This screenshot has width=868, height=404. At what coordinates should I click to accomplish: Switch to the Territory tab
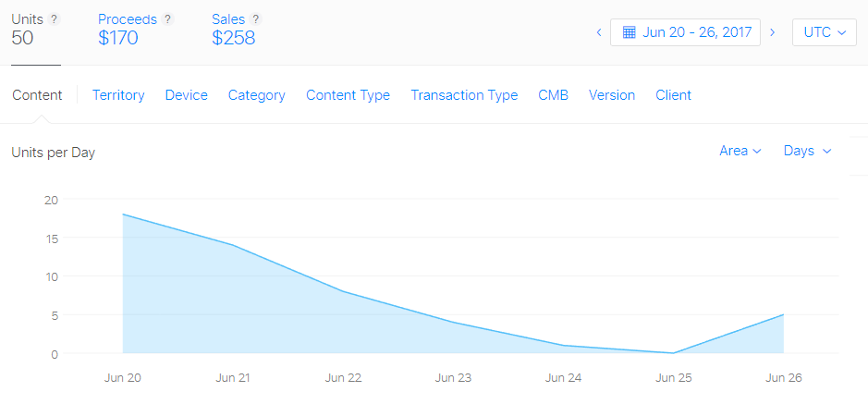[x=118, y=95]
